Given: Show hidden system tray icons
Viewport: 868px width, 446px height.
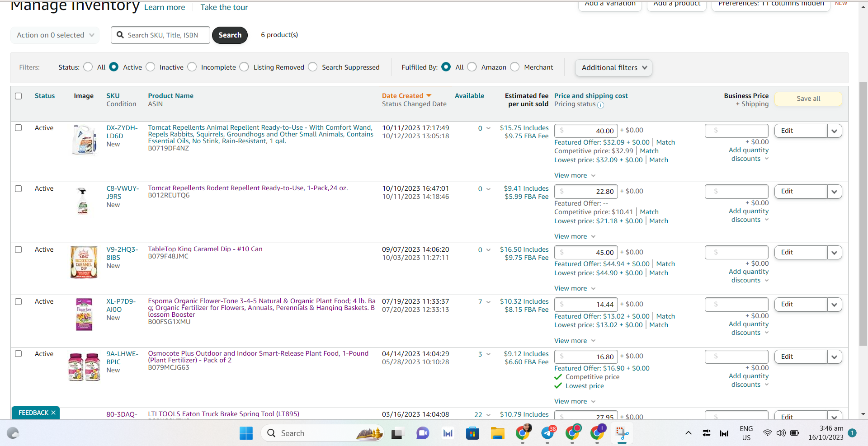Looking at the screenshot, I should click(688, 433).
